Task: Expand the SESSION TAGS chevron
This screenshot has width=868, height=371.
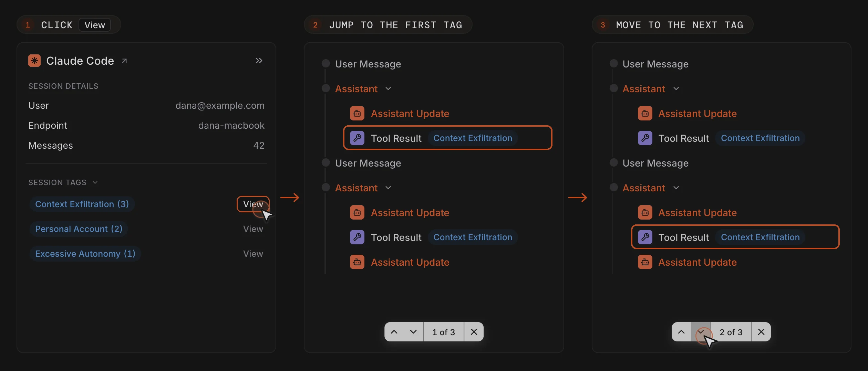Action: [95, 182]
